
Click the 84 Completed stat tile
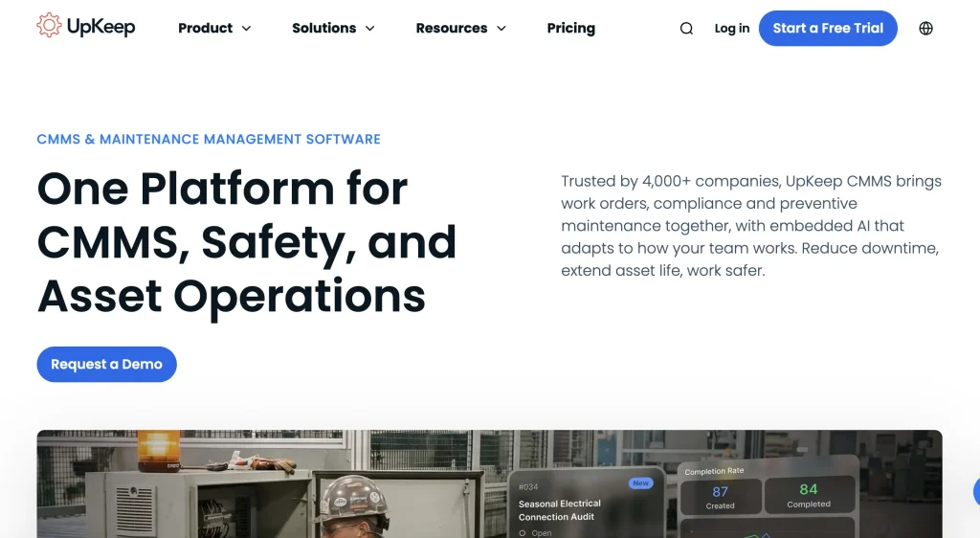point(809,495)
